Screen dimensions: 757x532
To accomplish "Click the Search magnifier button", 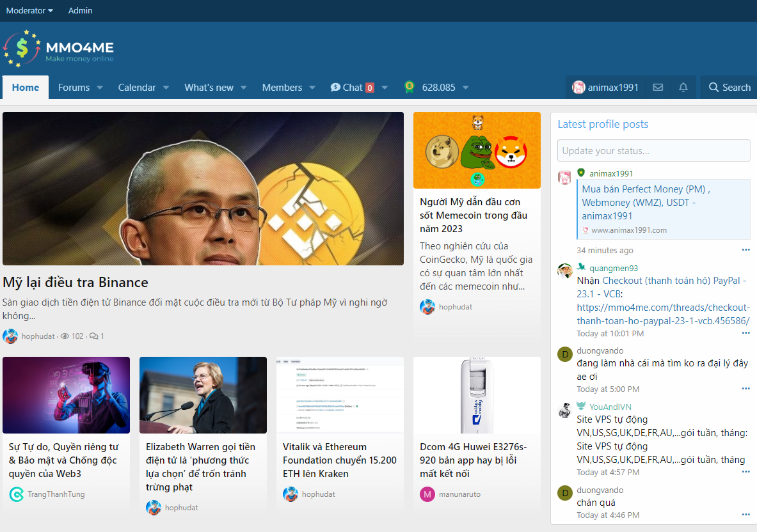I will click(729, 88).
